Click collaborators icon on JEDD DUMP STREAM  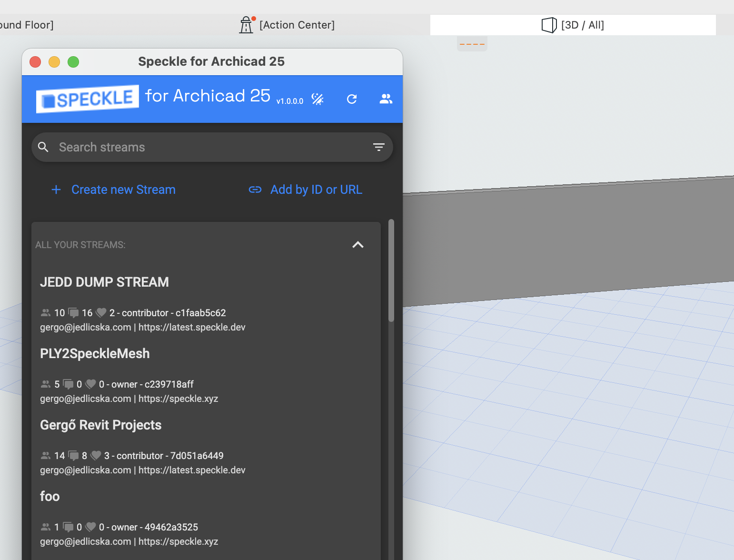coord(46,312)
